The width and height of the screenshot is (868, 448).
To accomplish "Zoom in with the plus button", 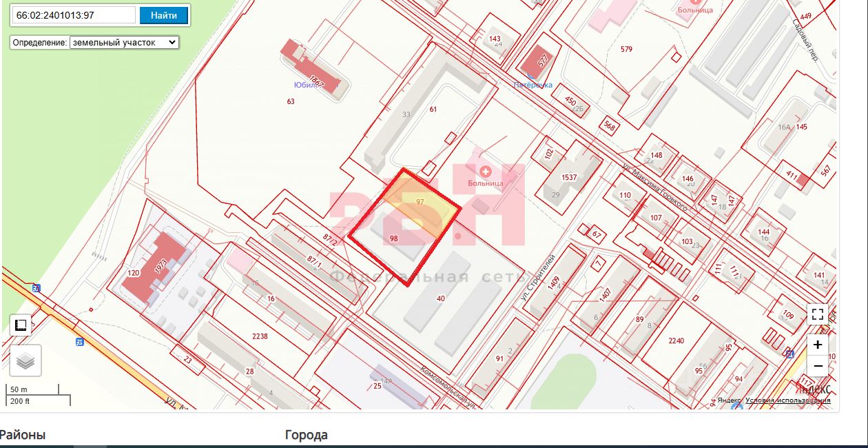I will [x=818, y=345].
